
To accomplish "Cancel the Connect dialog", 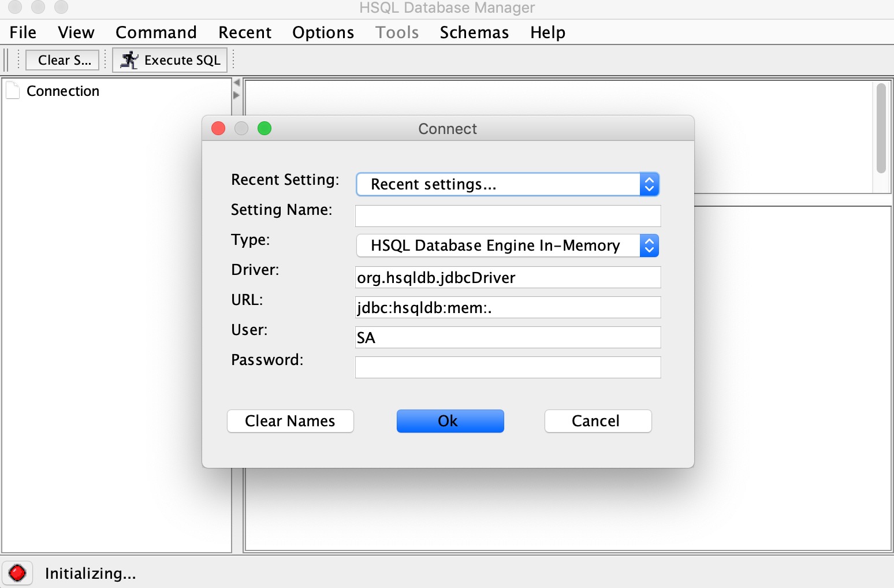I will pyautogui.click(x=598, y=421).
